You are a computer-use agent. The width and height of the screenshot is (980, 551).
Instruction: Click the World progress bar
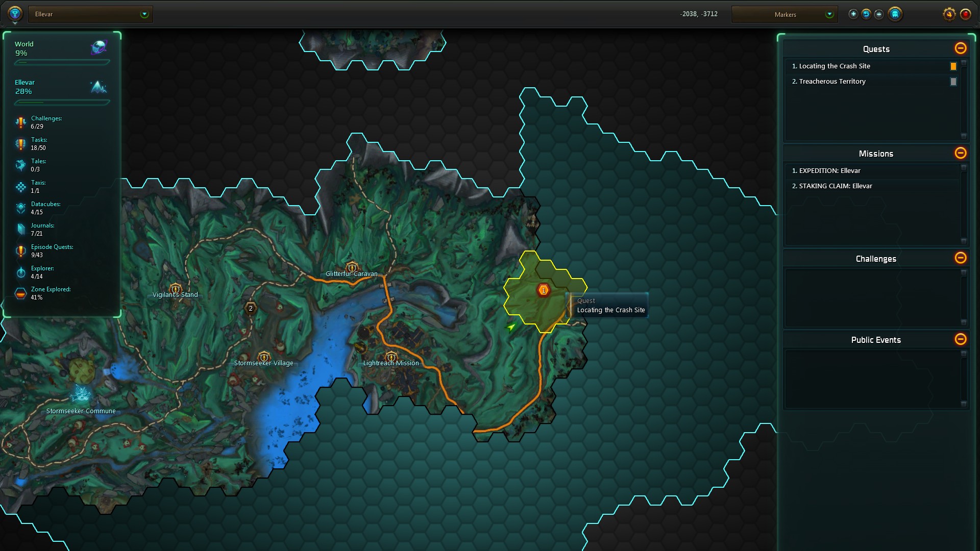coord(62,63)
